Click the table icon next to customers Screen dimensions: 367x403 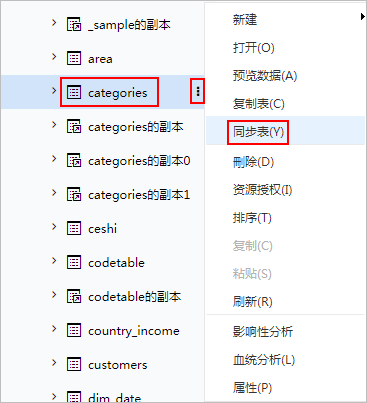point(74,364)
